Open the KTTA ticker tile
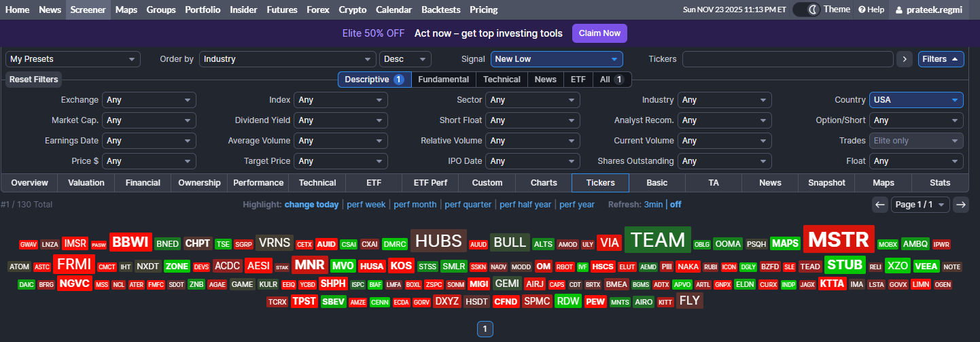 pyautogui.click(x=833, y=284)
